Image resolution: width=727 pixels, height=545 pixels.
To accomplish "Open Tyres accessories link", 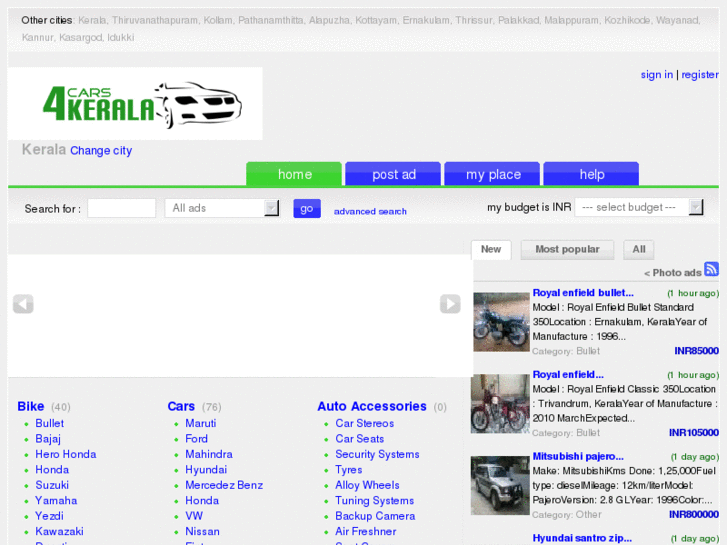I will [349, 470].
